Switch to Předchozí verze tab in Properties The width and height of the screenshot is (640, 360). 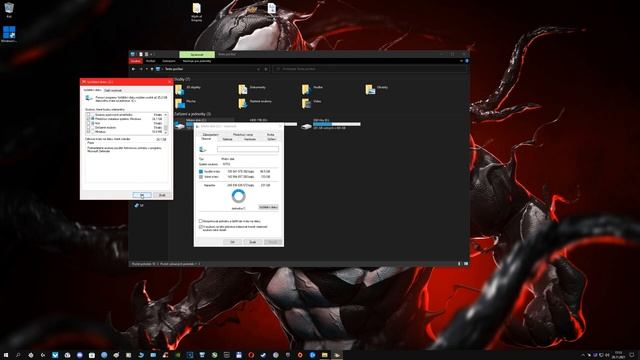click(243, 134)
